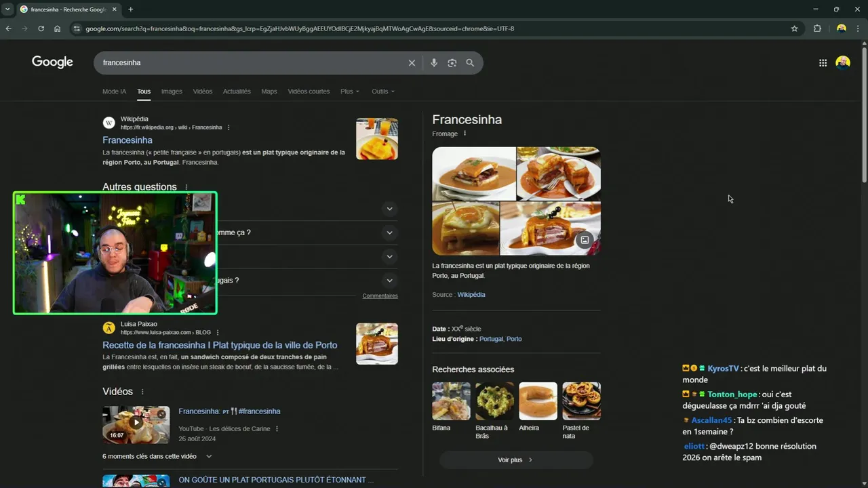Open a new browser tab
The height and width of the screenshot is (488, 868).
[130, 9]
